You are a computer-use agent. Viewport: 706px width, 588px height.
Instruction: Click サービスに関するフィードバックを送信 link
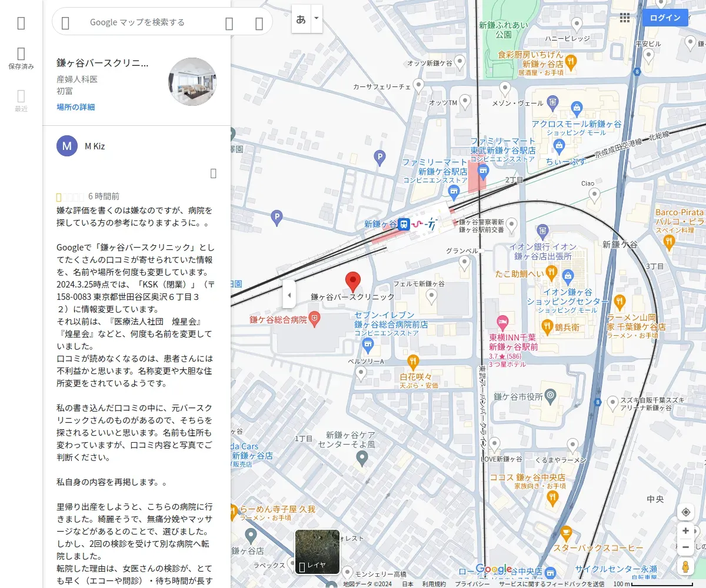pyautogui.click(x=551, y=584)
